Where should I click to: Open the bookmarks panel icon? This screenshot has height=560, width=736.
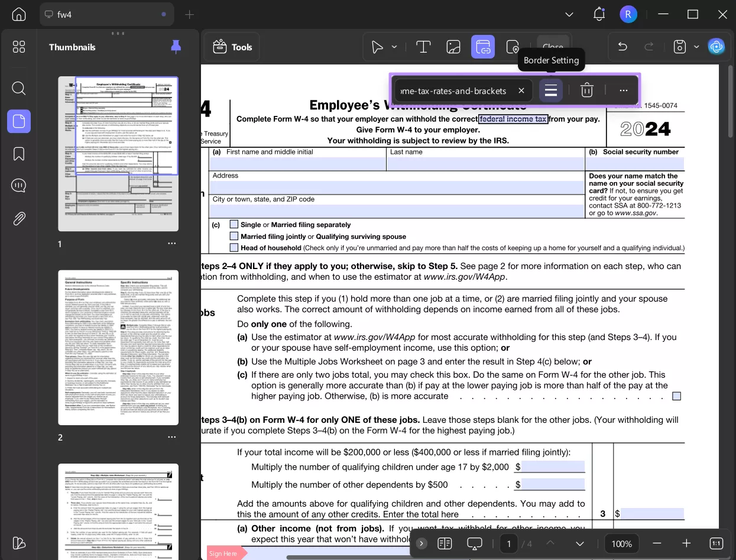[19, 154]
